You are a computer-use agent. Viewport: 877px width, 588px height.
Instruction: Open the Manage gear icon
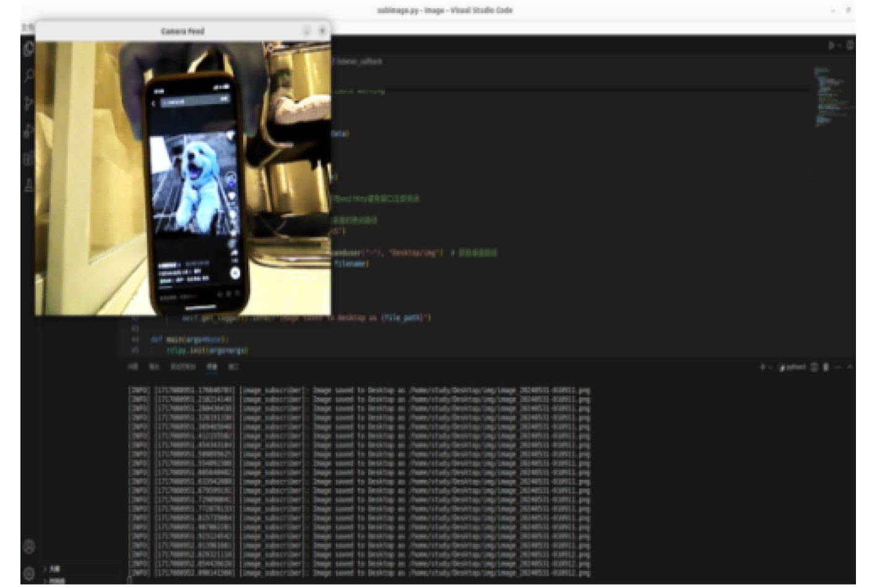(29, 573)
